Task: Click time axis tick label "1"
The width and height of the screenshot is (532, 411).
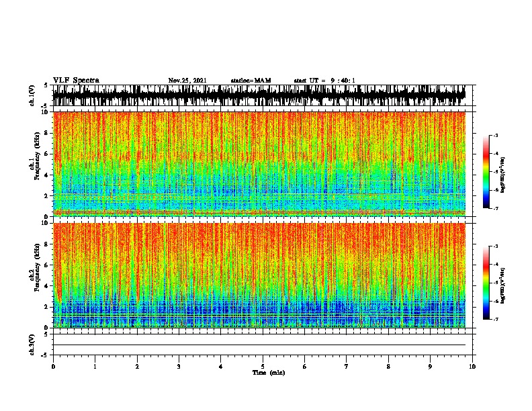Action: [95, 366]
